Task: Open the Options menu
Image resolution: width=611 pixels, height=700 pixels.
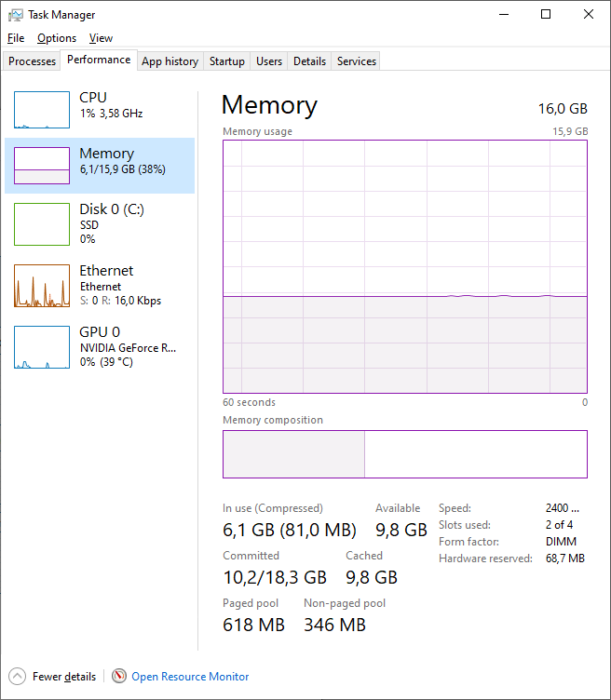Action: point(57,38)
